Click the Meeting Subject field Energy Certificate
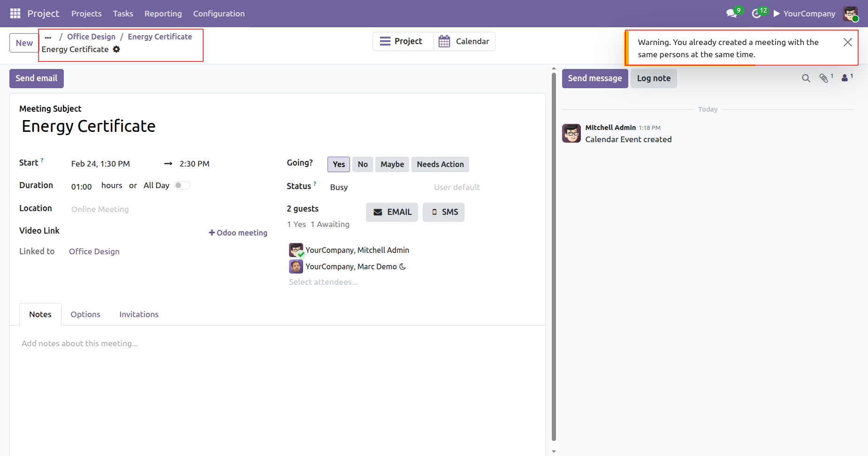 pos(277,126)
